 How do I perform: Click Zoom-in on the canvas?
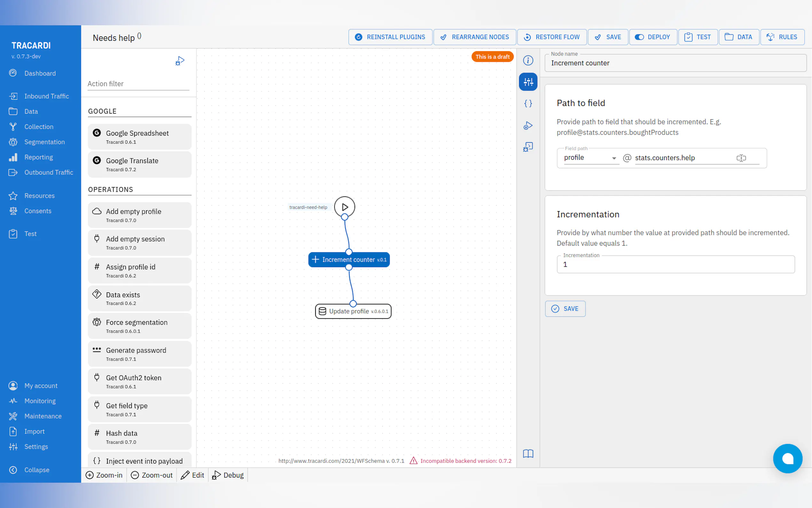pyautogui.click(x=104, y=475)
